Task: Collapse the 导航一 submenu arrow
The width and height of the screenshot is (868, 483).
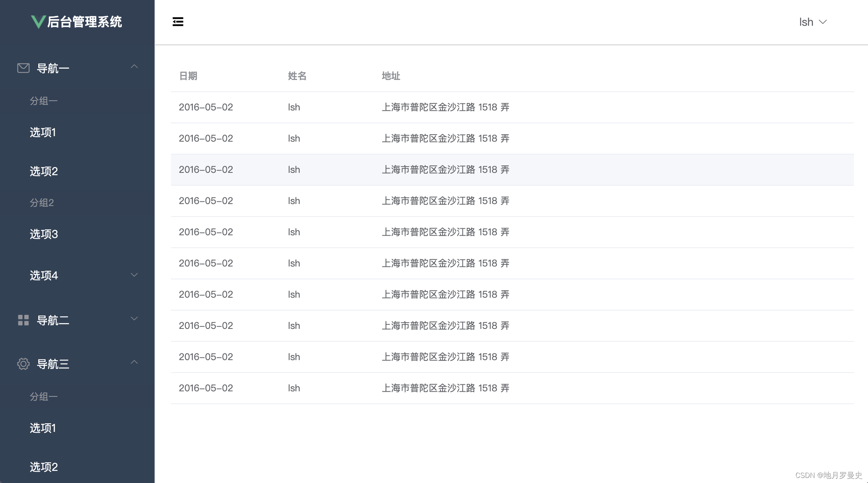Action: point(134,67)
